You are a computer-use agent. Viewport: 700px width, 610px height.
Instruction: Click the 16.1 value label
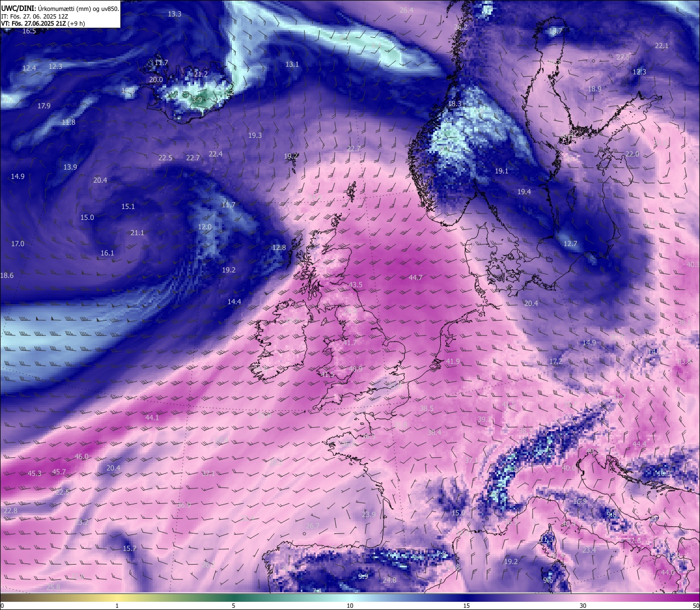[x=107, y=253]
